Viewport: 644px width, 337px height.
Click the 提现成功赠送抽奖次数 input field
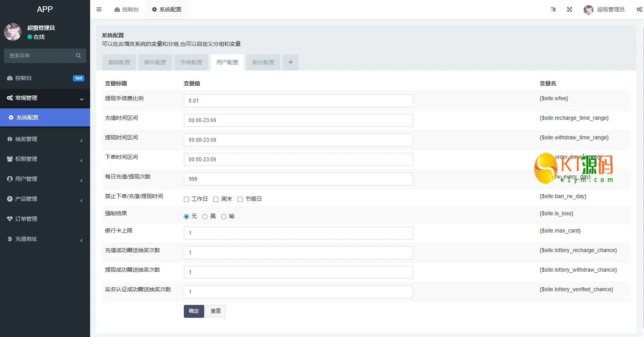coord(298,272)
